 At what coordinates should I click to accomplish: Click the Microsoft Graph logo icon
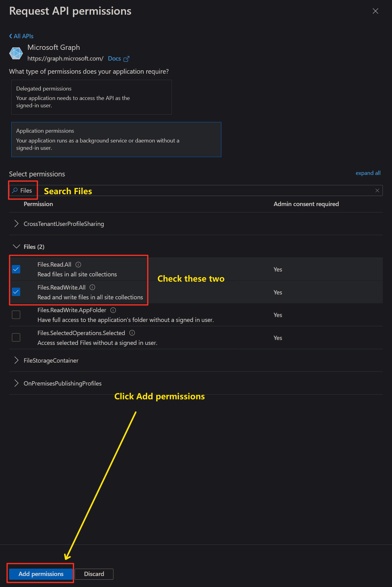click(16, 53)
